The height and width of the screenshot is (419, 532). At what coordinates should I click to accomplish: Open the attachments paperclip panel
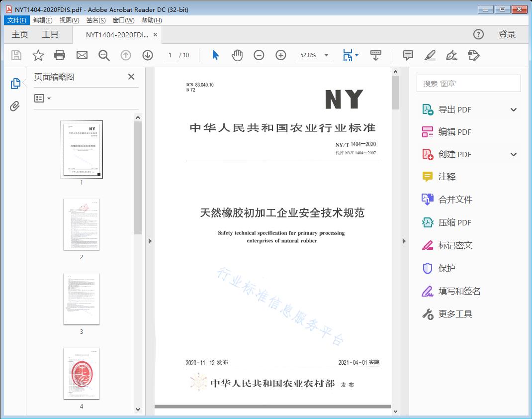[15, 106]
